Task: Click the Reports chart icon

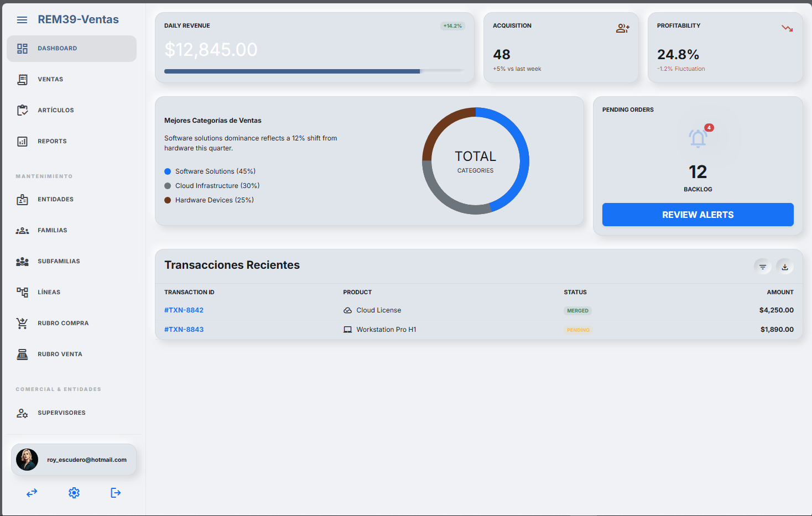Action: 22,142
